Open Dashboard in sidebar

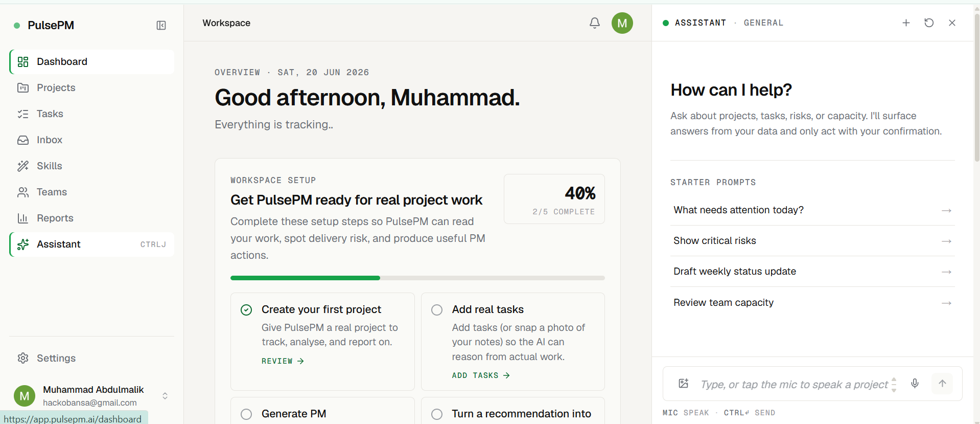92,62
